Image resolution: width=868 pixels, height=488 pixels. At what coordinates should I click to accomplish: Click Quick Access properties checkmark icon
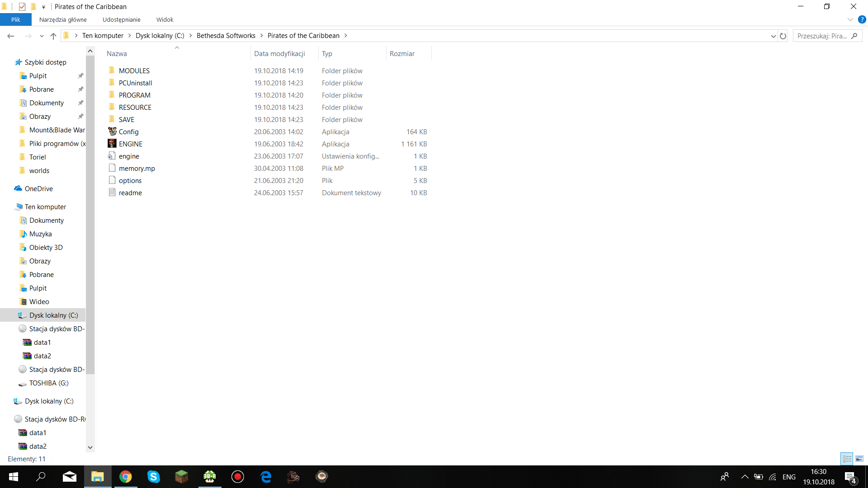click(x=22, y=7)
